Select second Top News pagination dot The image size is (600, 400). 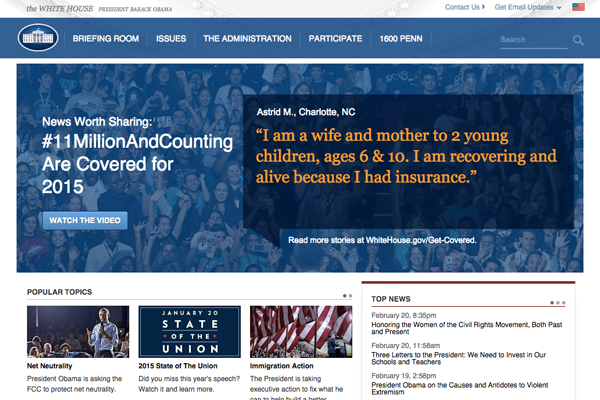[x=558, y=303]
